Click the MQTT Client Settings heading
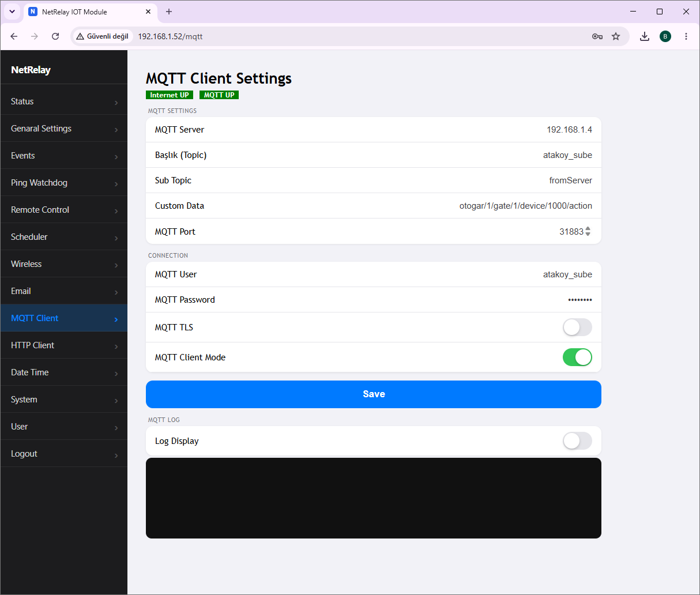Screen dimensions: 700x595 click(x=219, y=78)
